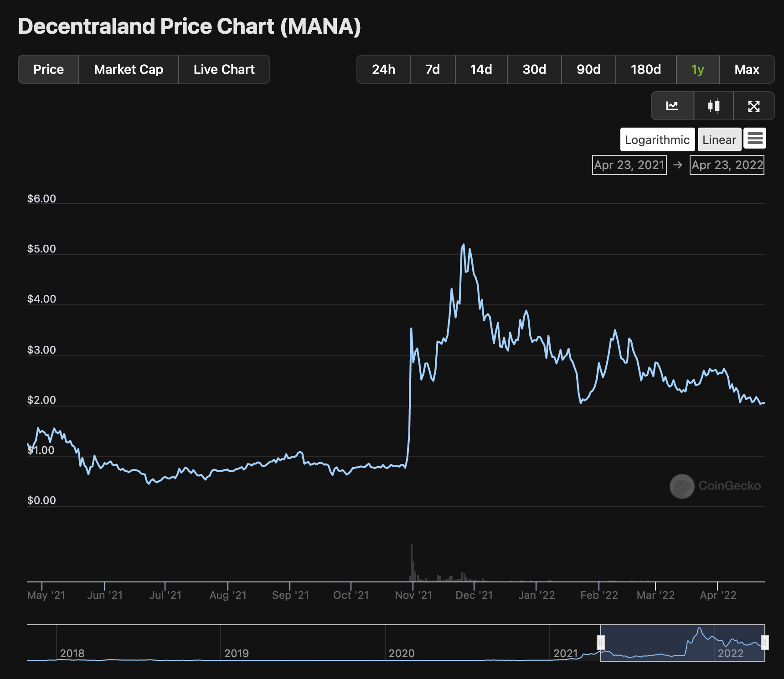Switch to the candlestick chart icon
The width and height of the screenshot is (784, 679).
pos(713,106)
